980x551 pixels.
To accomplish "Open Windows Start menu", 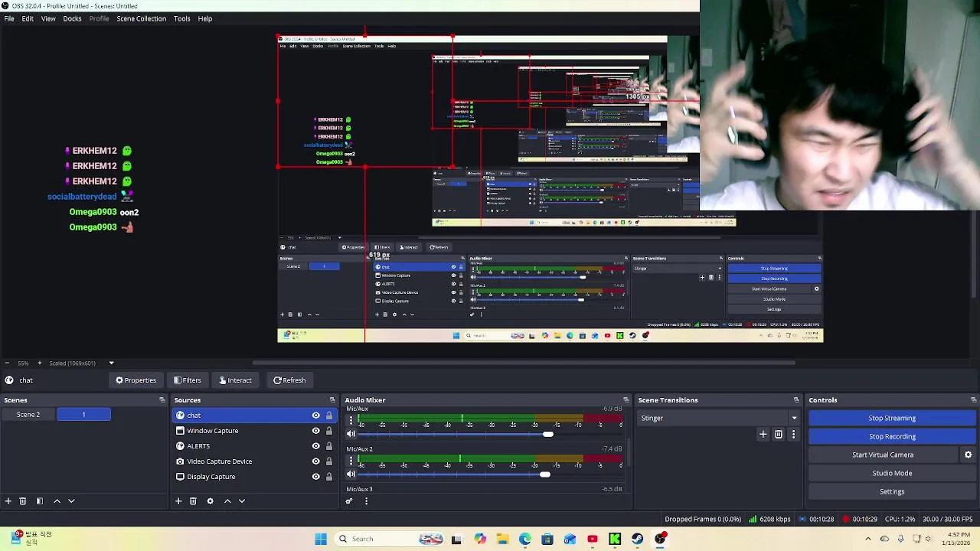I will point(321,539).
